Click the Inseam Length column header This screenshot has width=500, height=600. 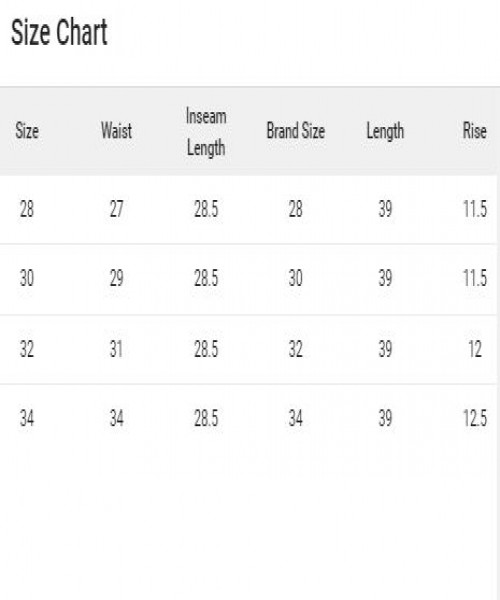pos(206,132)
